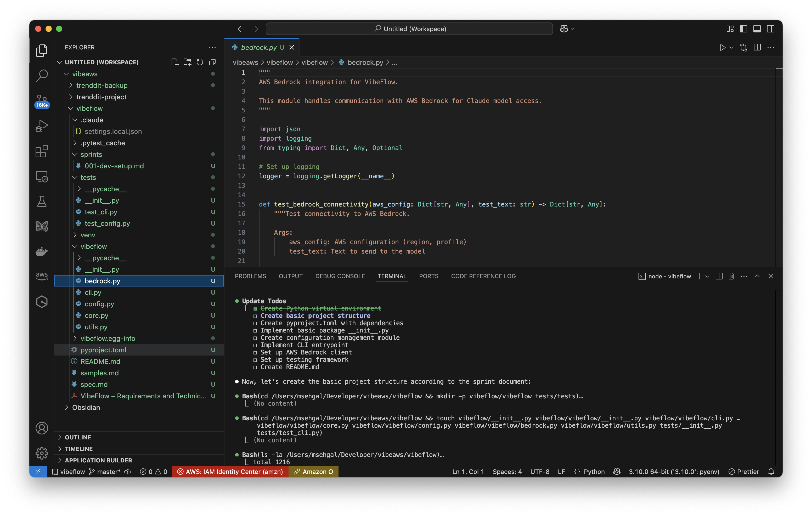Expand the OUTLINE section
The height and width of the screenshot is (516, 812).
tap(78, 437)
